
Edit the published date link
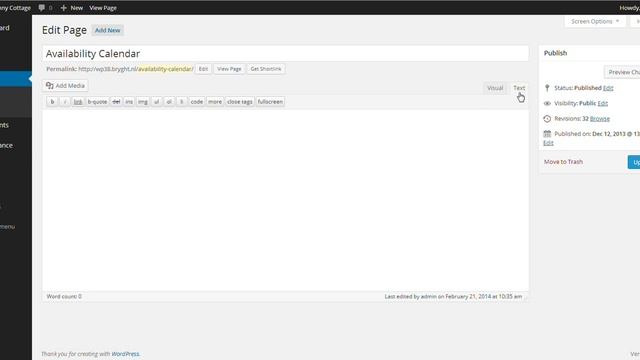coord(548,142)
